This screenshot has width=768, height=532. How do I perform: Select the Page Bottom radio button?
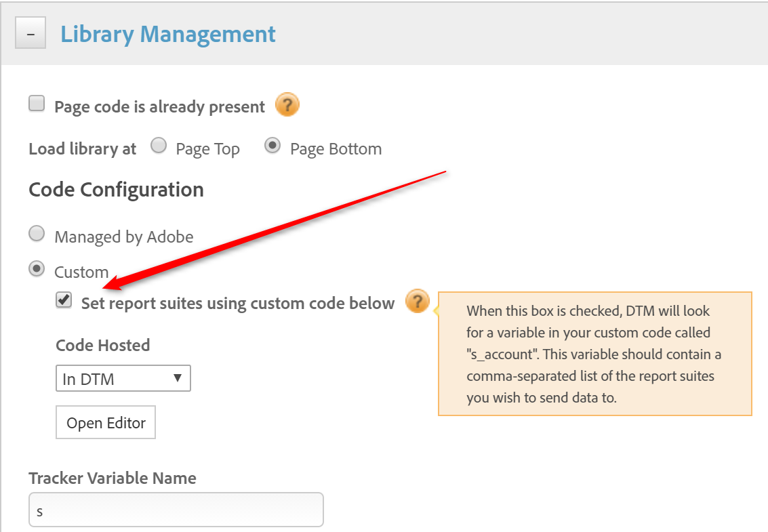coord(272,146)
